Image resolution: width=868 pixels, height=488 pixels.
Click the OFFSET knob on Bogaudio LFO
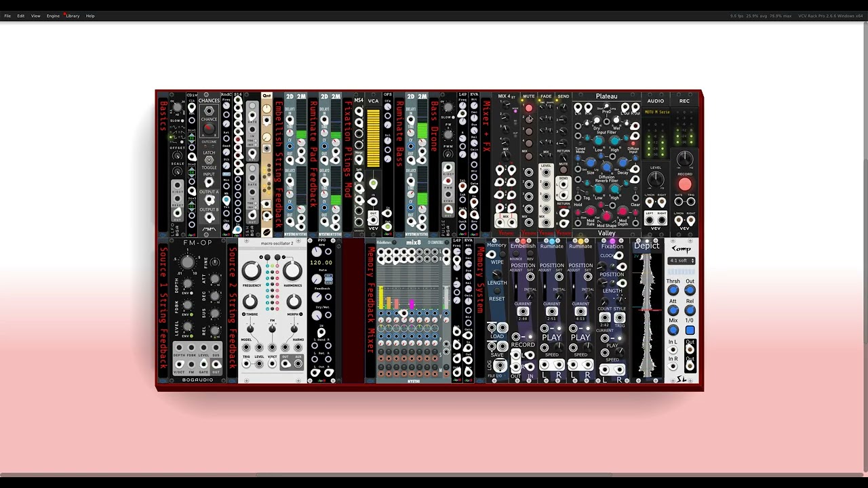[x=177, y=155]
